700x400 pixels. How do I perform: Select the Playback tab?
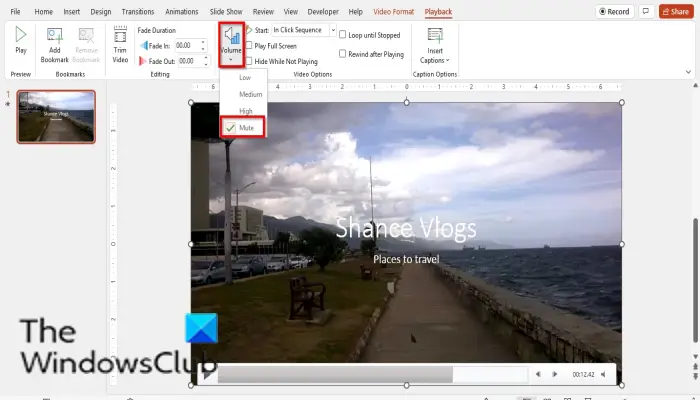(438, 12)
